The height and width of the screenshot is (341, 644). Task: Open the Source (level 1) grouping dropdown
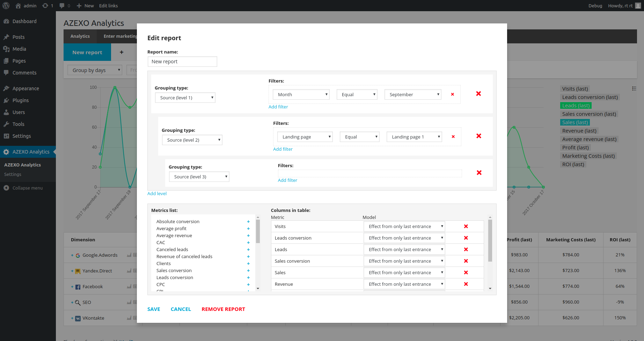tap(185, 98)
